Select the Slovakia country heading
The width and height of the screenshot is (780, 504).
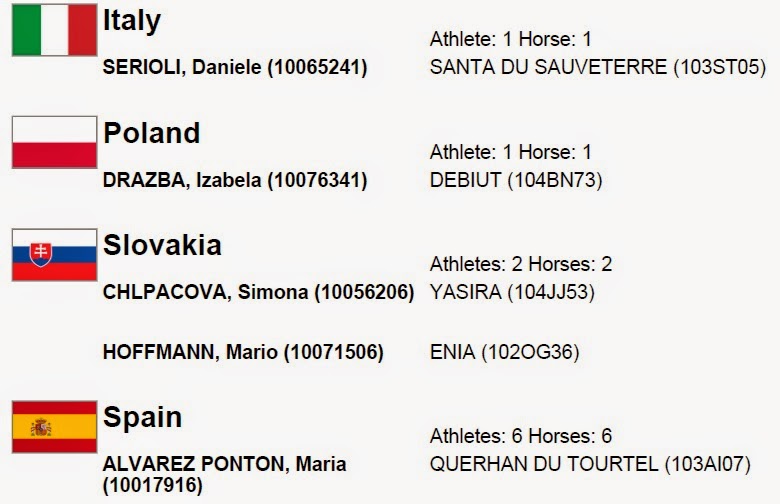click(162, 245)
